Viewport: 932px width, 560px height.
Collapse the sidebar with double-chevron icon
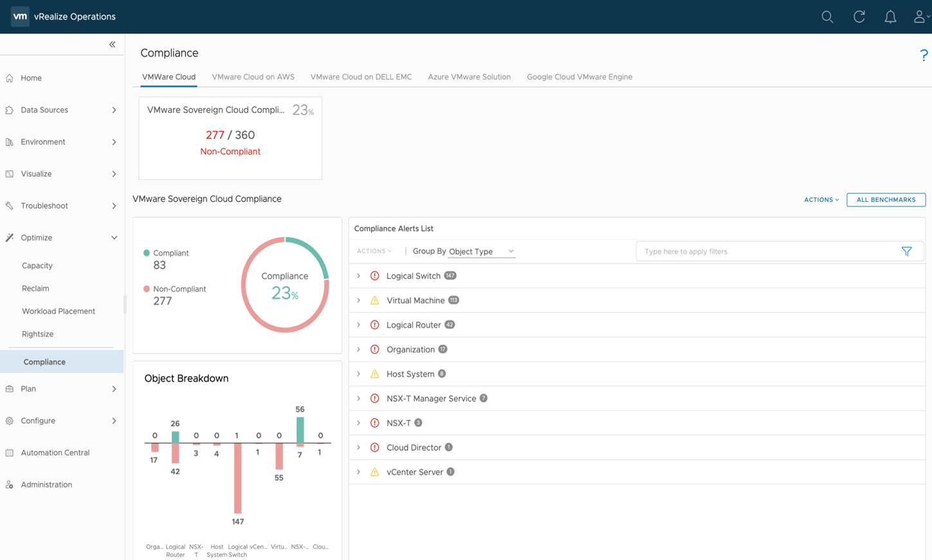tap(112, 44)
